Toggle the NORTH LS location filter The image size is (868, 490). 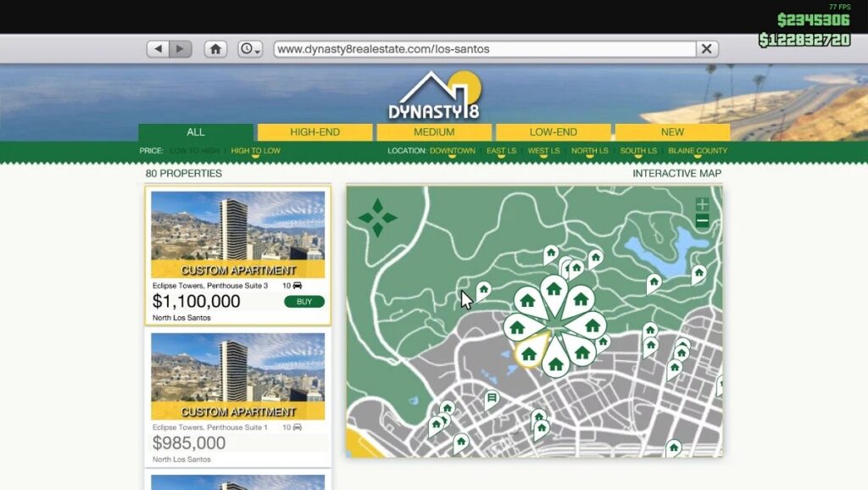coord(590,151)
